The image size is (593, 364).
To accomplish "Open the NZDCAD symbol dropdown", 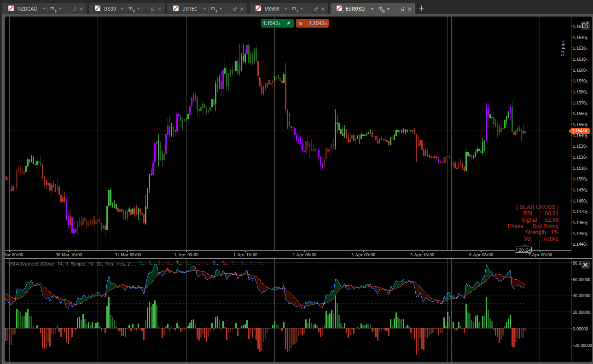I will (x=43, y=9).
